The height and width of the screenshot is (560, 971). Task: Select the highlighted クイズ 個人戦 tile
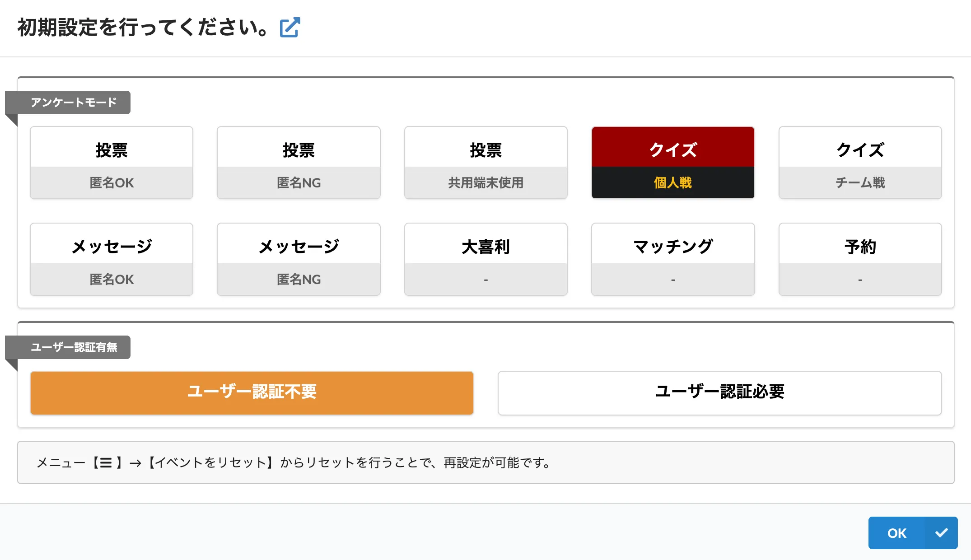[x=672, y=163]
